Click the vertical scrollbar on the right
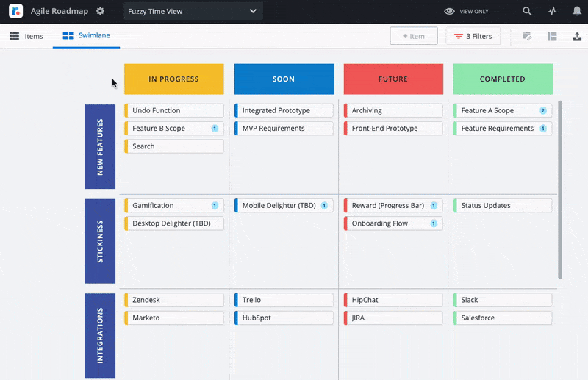This screenshot has height=380, width=588. [x=560, y=190]
